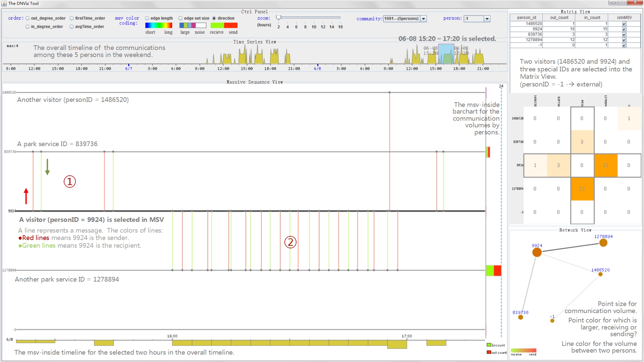Click the blue selected time window in timeline
This screenshot has height=362, width=644.
coord(446,54)
